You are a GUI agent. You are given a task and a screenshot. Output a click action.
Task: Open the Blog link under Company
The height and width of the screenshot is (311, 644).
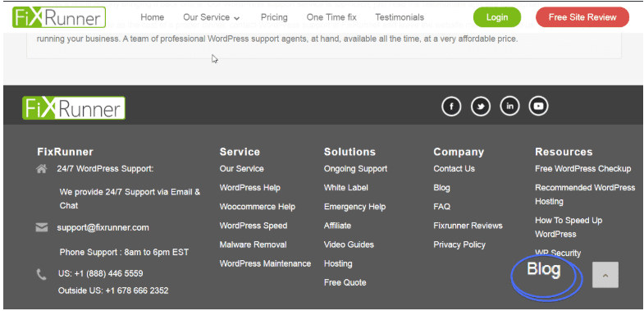[x=441, y=188]
